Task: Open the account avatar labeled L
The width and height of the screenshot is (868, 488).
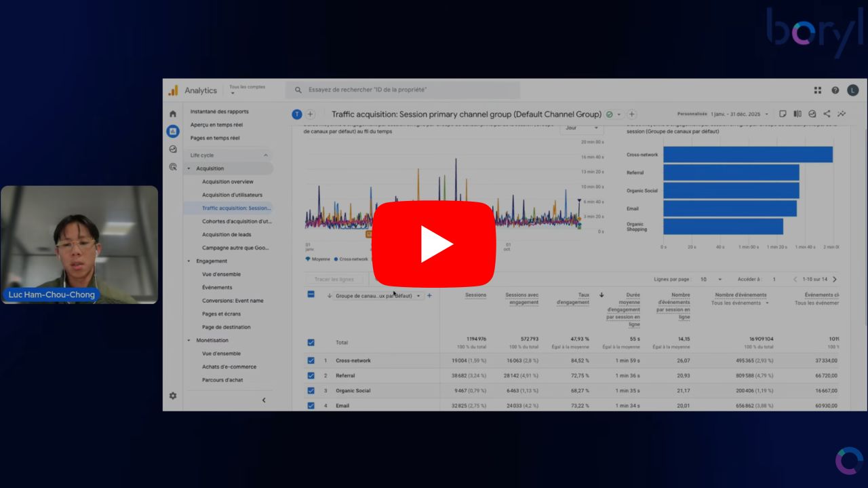Action: (x=853, y=90)
